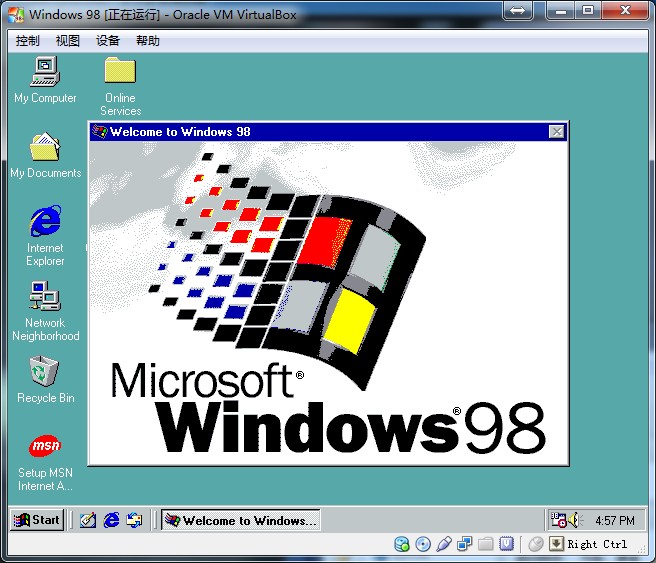656x563 pixels.
Task: Select the My Documents folder icon
Action: [45, 148]
